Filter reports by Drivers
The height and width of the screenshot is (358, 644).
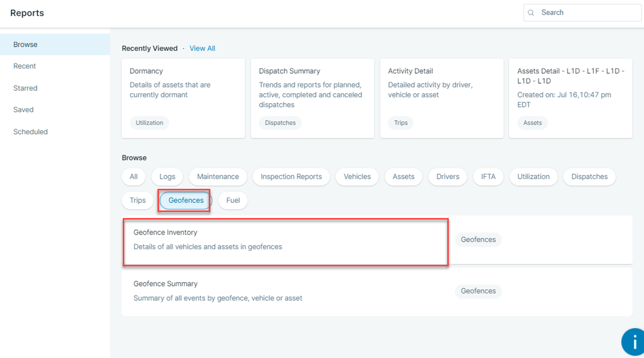pos(448,177)
